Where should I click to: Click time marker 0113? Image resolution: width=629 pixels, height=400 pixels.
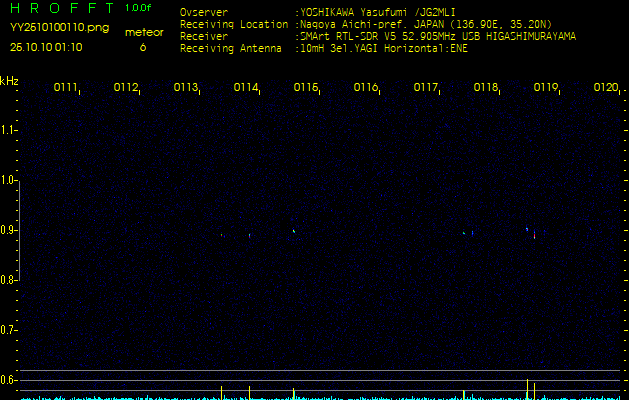185,87
